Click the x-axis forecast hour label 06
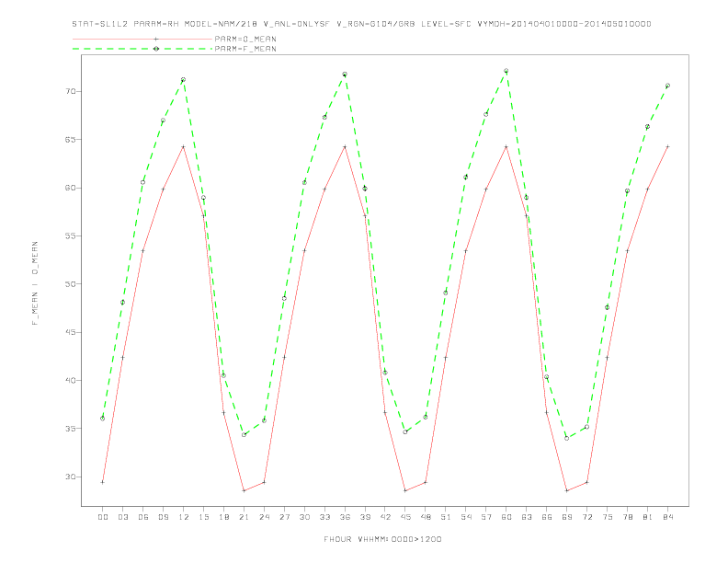This screenshot has height=563, width=728. 143,517
